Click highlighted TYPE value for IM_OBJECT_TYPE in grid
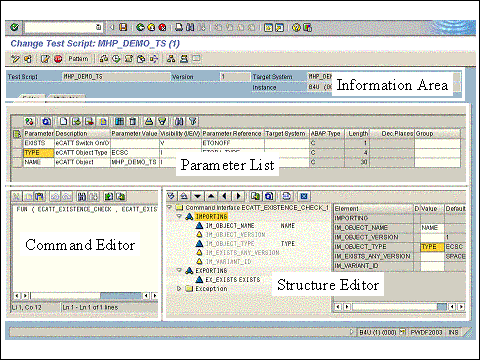This screenshot has width=480, height=360. tap(432, 247)
